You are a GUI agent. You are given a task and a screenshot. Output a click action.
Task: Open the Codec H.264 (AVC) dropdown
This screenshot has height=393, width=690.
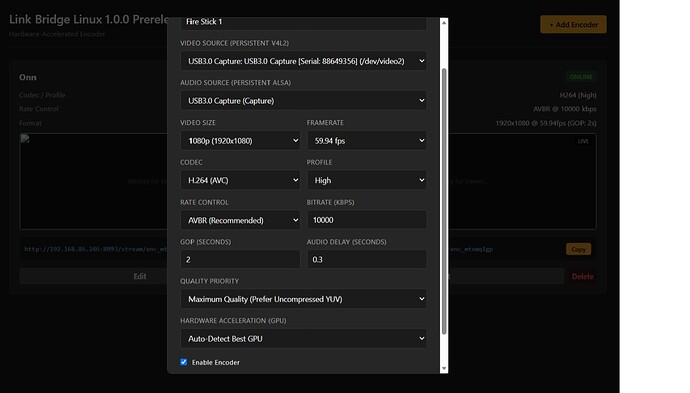240,180
